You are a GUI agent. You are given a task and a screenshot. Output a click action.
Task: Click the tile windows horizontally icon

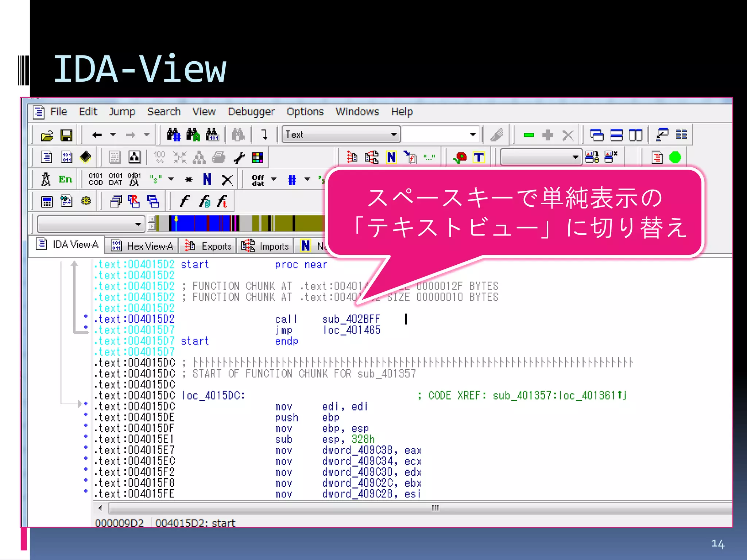pos(616,135)
